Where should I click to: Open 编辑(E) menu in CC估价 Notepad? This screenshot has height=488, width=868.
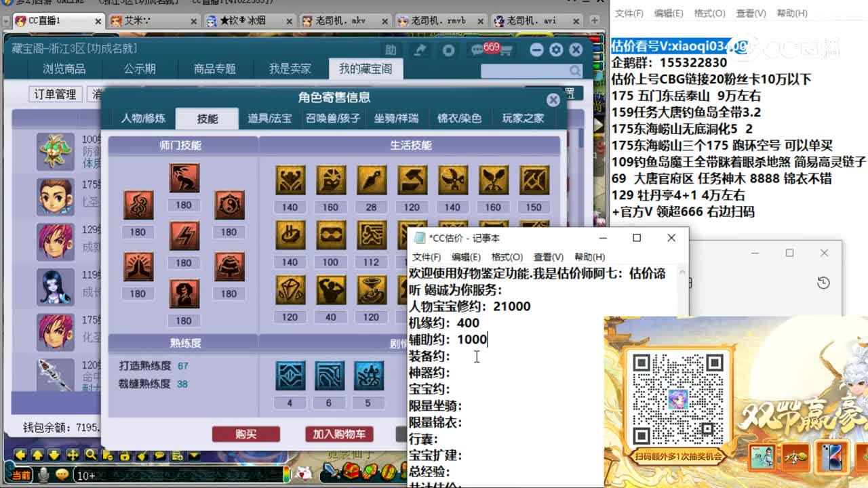pos(466,257)
